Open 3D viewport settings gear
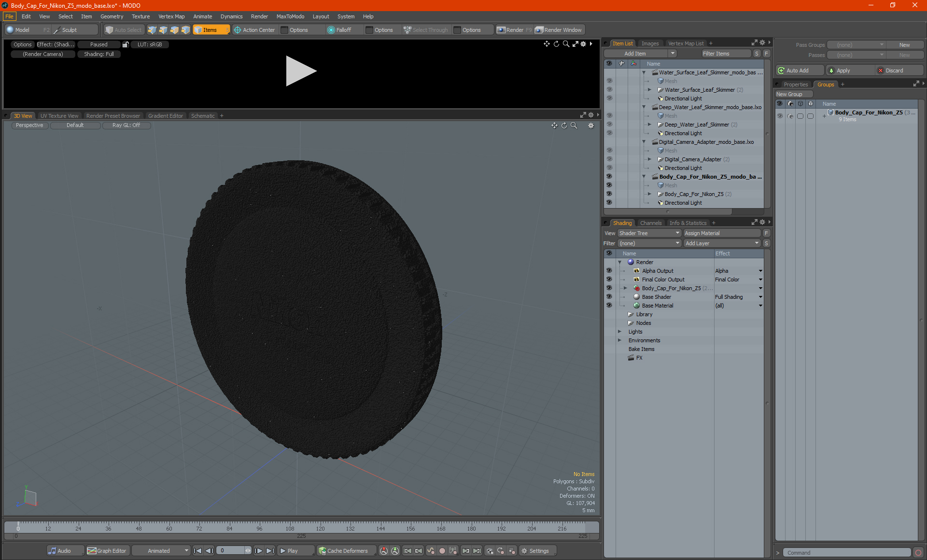Screen dimensions: 927x560 pyautogui.click(x=590, y=126)
